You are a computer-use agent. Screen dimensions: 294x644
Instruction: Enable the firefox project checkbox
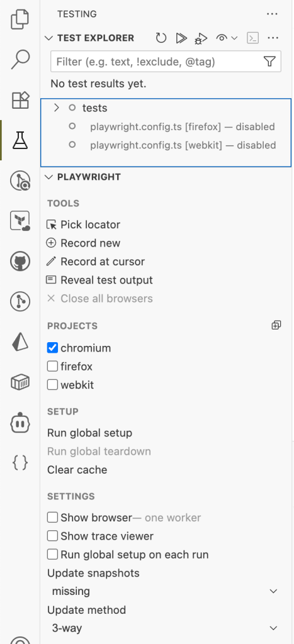(52, 366)
